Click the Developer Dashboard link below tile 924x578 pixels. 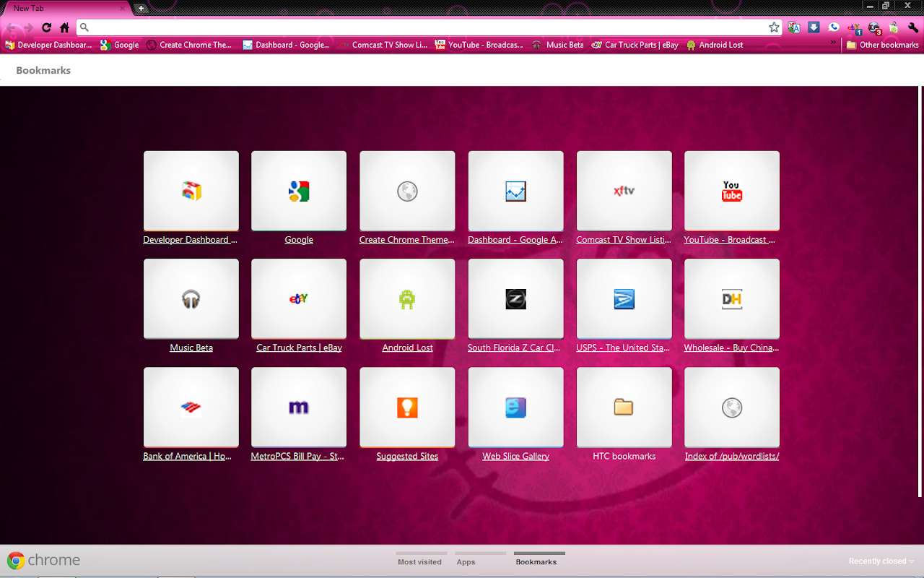click(191, 240)
